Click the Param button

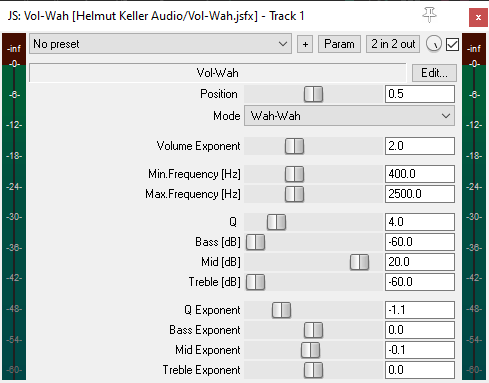coord(339,44)
